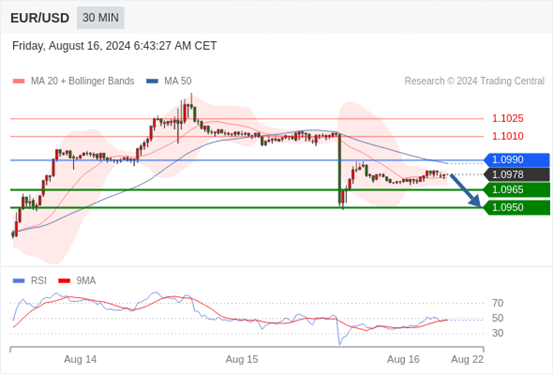553x375 pixels.
Task: Click the MA 50 blue legend swatch
Action: click(x=152, y=81)
